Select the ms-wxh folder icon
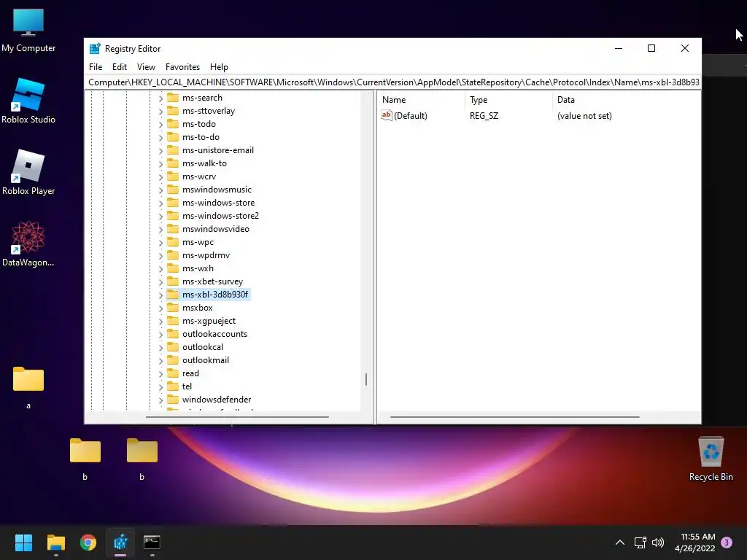This screenshot has height=560, width=747. tap(172, 268)
